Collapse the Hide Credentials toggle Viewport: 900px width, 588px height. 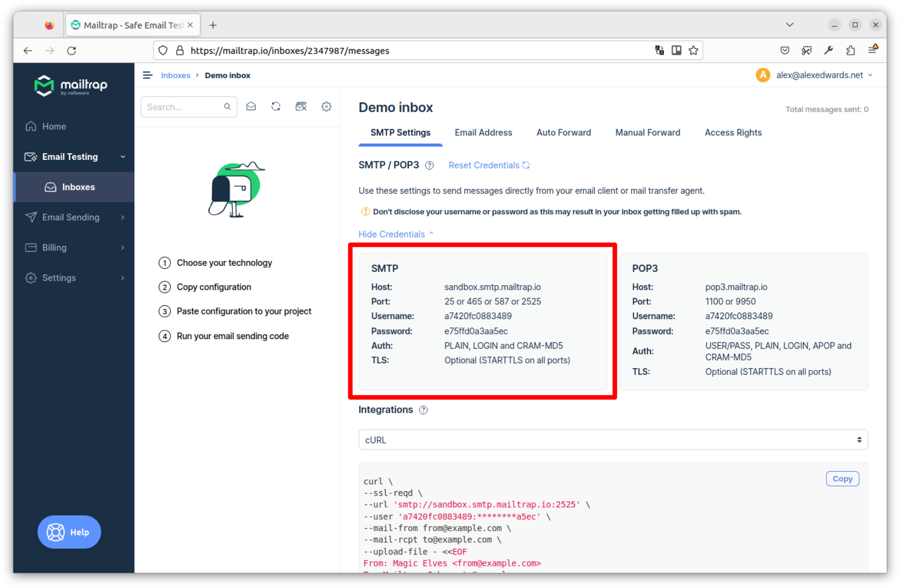[x=395, y=234]
